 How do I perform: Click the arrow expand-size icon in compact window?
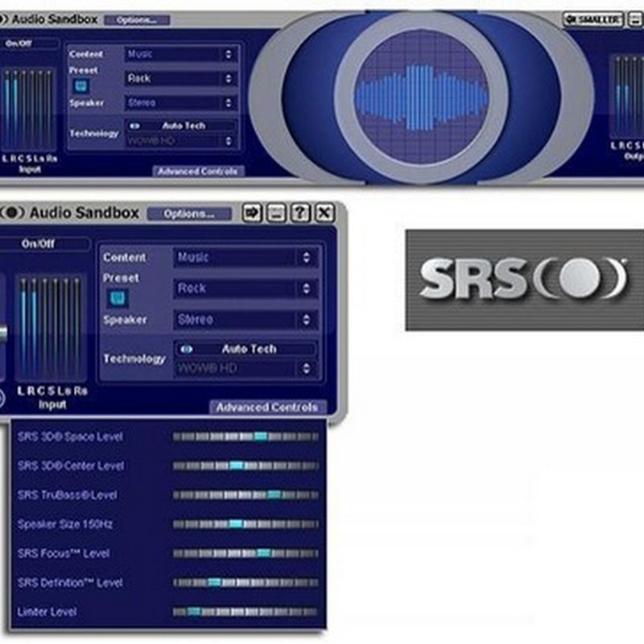pos(252,213)
